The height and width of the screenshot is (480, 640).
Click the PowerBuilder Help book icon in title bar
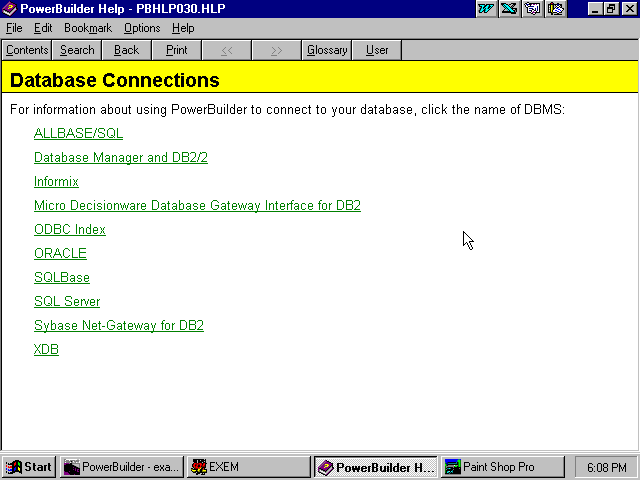coord(9,9)
